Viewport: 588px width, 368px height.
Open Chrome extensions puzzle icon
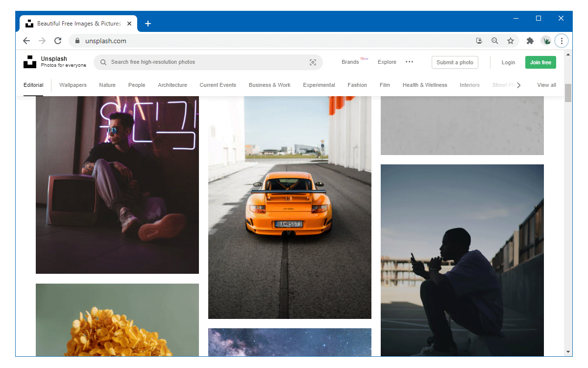(x=530, y=41)
